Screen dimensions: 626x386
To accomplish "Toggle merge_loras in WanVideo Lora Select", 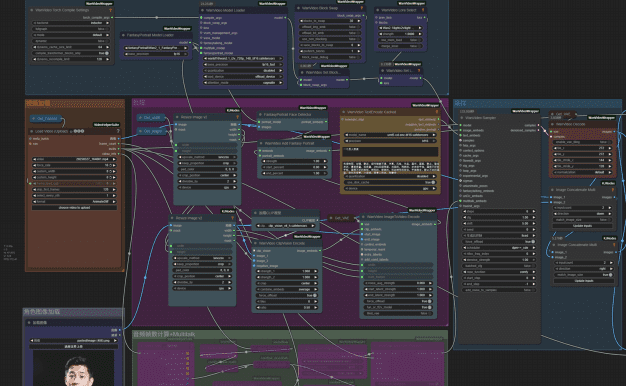I will (x=400, y=46).
